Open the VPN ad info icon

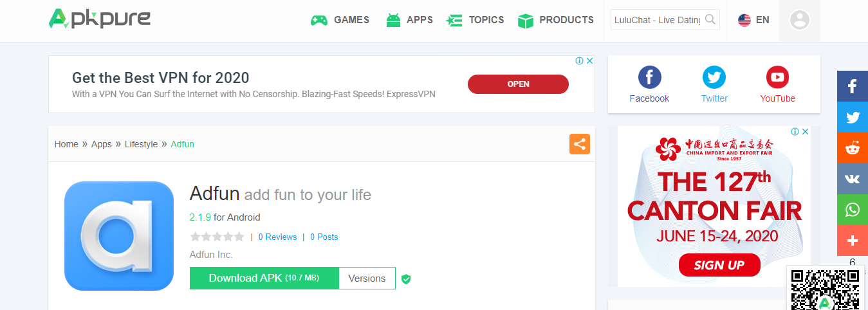pos(579,61)
